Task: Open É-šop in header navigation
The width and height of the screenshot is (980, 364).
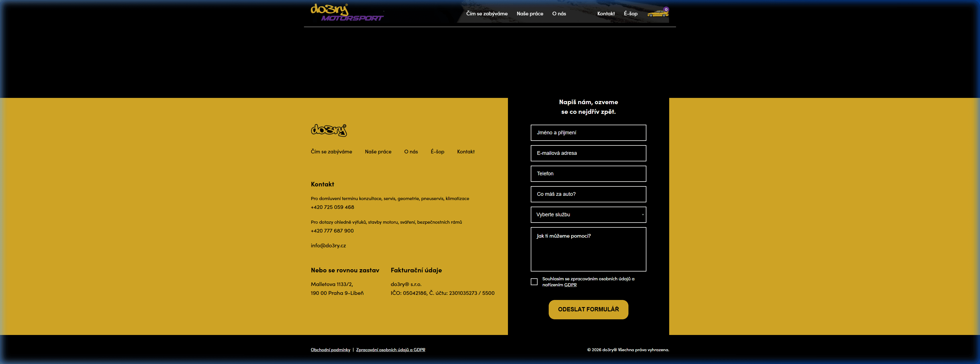Action: (x=630, y=14)
